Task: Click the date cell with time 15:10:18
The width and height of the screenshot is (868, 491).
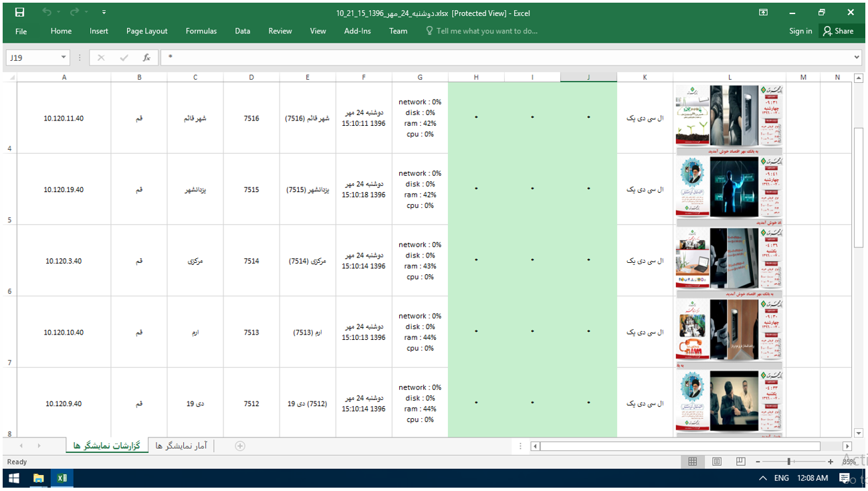Action: coord(364,190)
